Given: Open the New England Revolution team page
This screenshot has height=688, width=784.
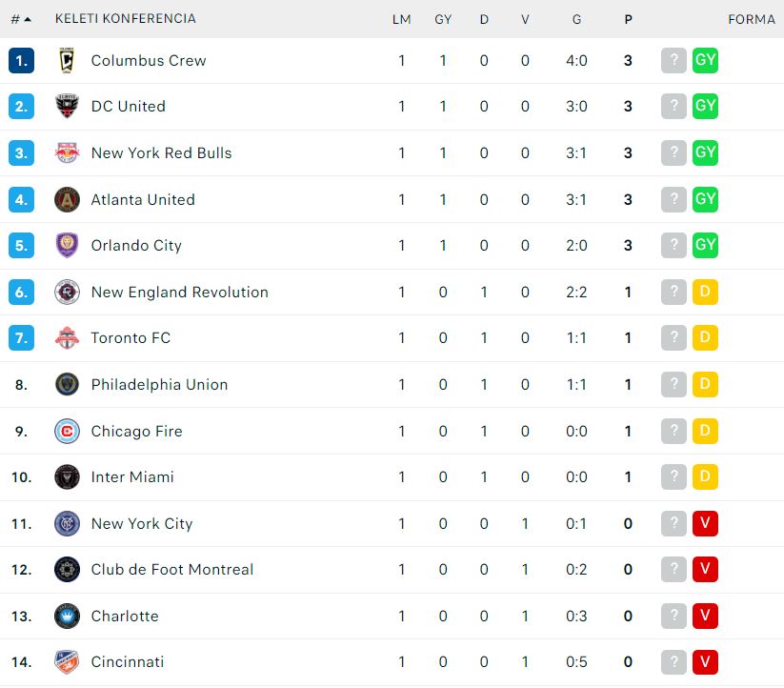Looking at the screenshot, I should coord(179,292).
